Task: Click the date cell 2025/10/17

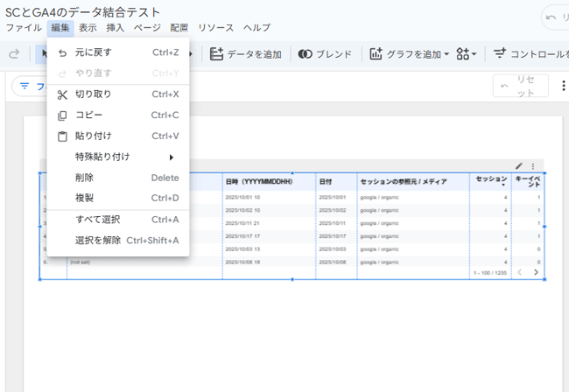Action: coord(333,236)
